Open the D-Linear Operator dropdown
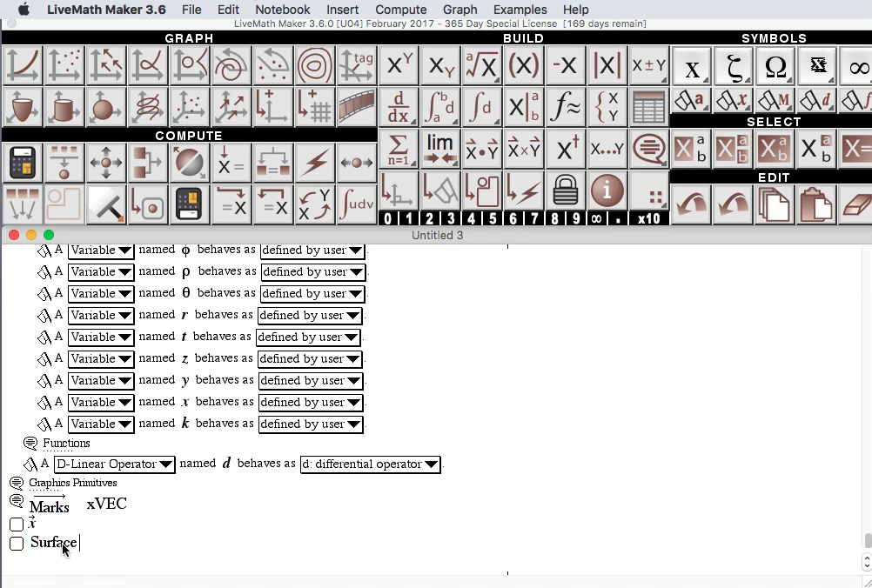This screenshot has height=588, width=872. [114, 464]
